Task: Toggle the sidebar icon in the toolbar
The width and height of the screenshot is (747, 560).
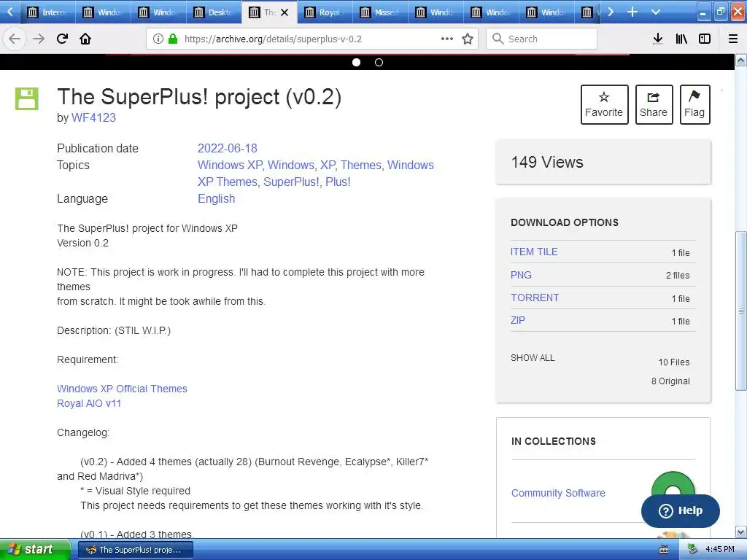Action: (705, 39)
